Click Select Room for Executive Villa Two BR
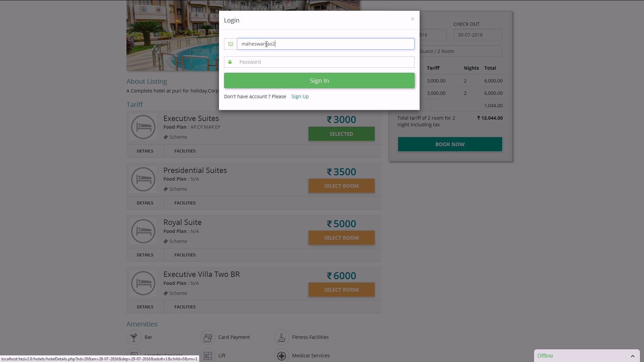 (341, 290)
